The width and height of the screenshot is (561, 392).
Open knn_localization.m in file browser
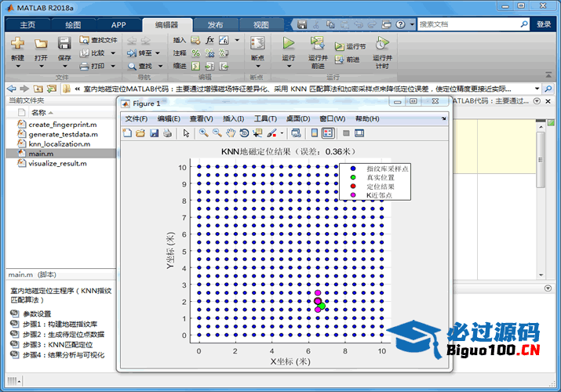click(59, 144)
